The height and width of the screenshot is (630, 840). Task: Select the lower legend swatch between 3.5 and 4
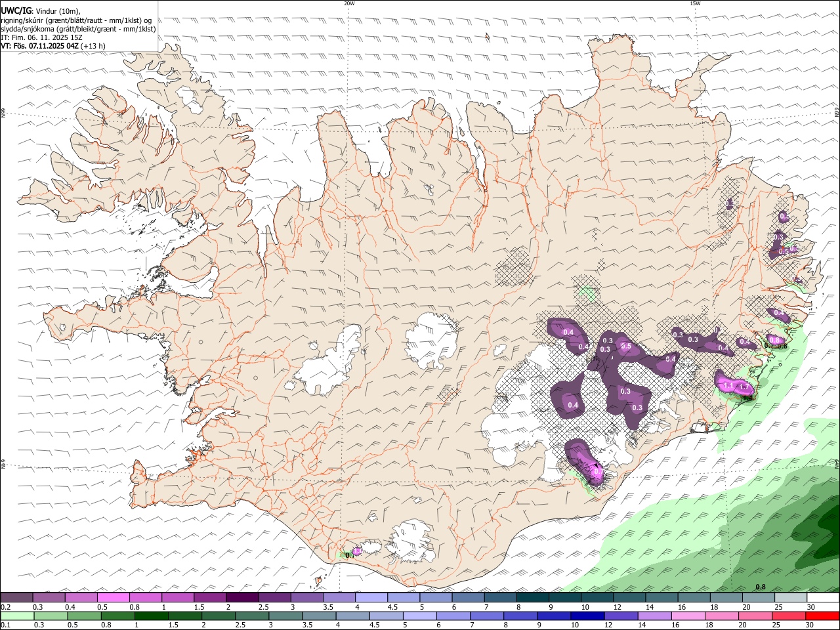[x=319, y=616]
